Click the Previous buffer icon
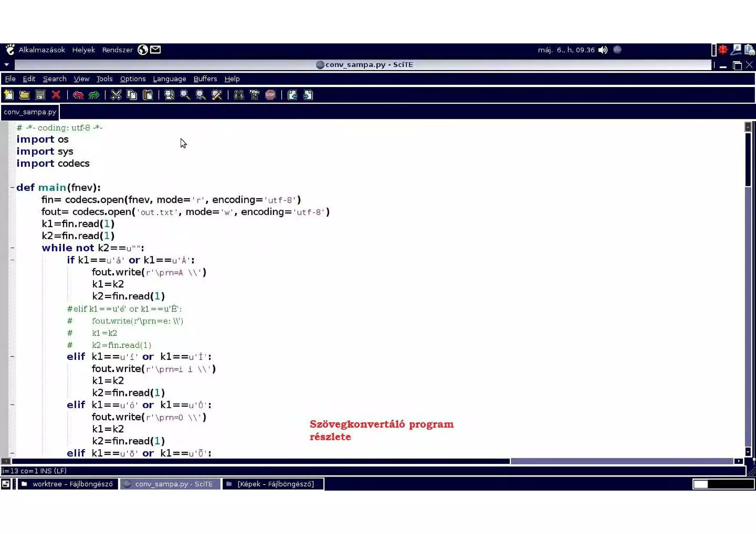 coord(292,95)
